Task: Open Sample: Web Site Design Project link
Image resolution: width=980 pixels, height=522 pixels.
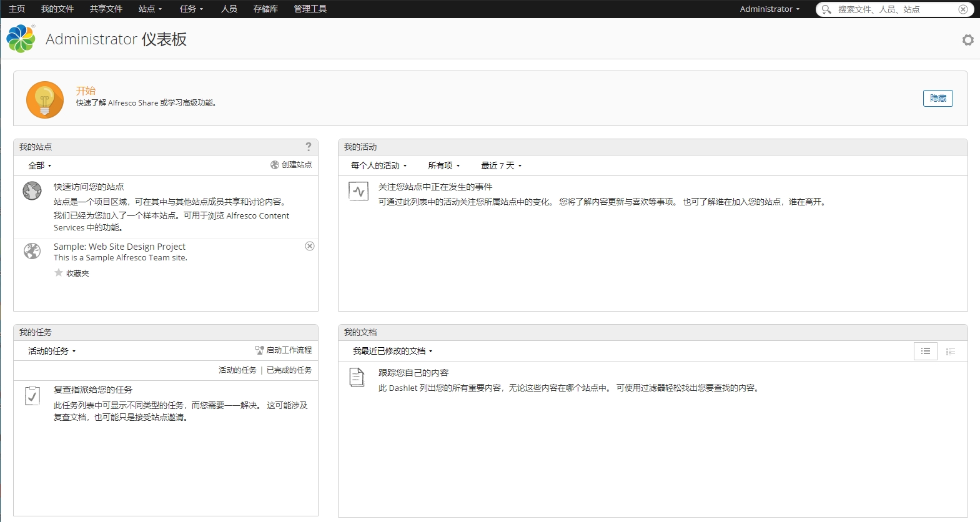Action: [119, 247]
